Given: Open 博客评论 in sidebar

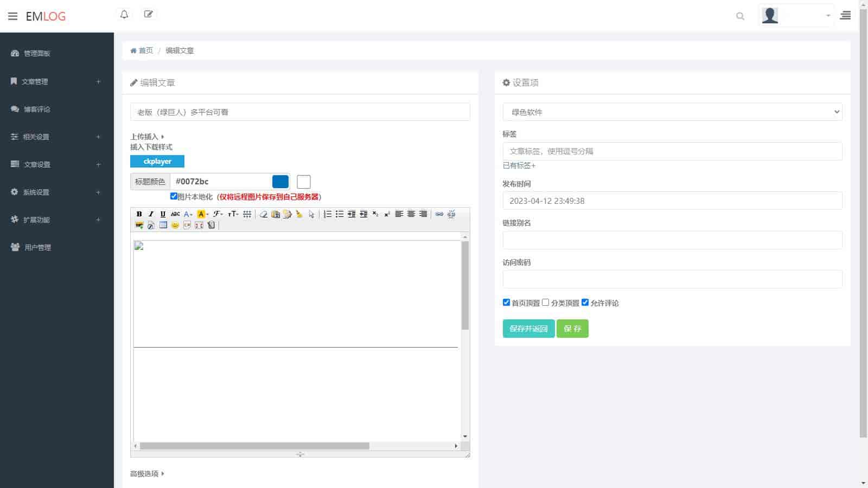Looking at the screenshot, I should point(56,109).
